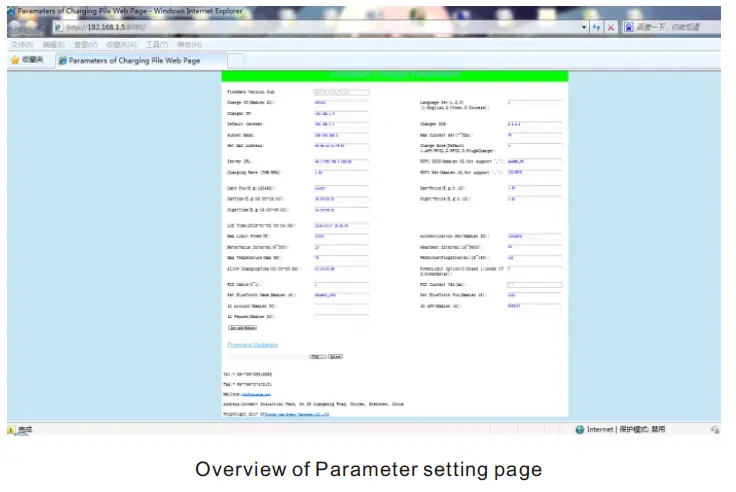
Task: Click the warning icon in status bar
Action: point(11,430)
